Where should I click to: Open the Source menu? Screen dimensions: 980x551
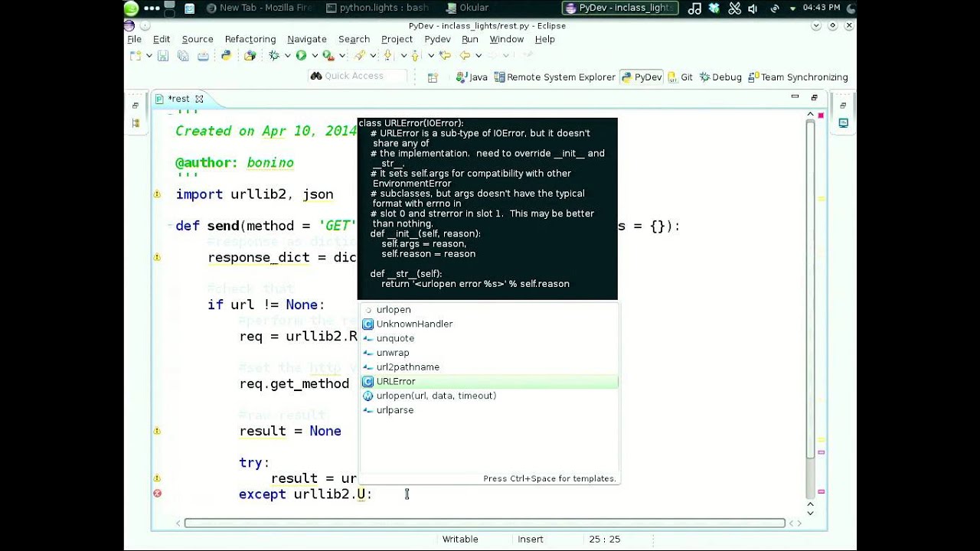pos(198,39)
